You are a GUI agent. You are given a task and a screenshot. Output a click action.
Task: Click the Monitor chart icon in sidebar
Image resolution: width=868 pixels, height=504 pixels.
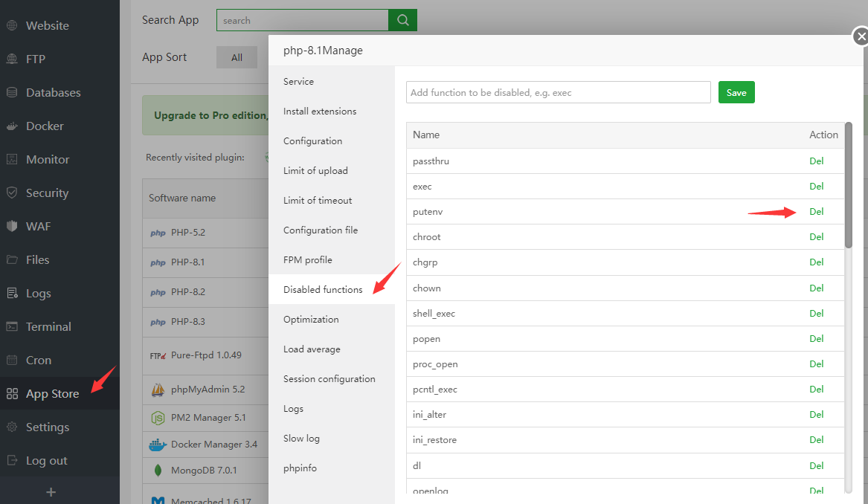pyautogui.click(x=12, y=159)
